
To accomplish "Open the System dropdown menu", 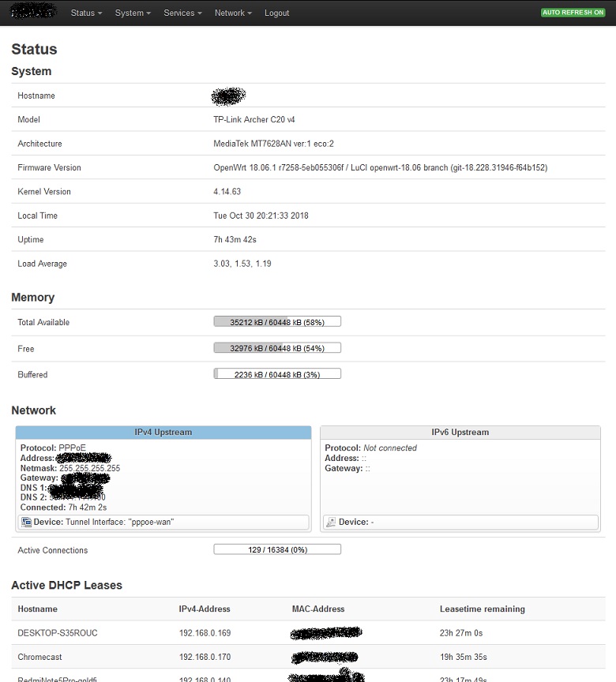I will tap(133, 13).
